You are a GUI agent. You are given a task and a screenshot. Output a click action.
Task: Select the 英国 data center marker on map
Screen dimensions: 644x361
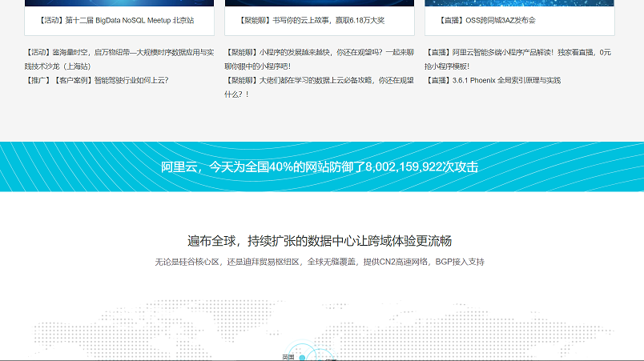pyautogui.click(x=302, y=358)
